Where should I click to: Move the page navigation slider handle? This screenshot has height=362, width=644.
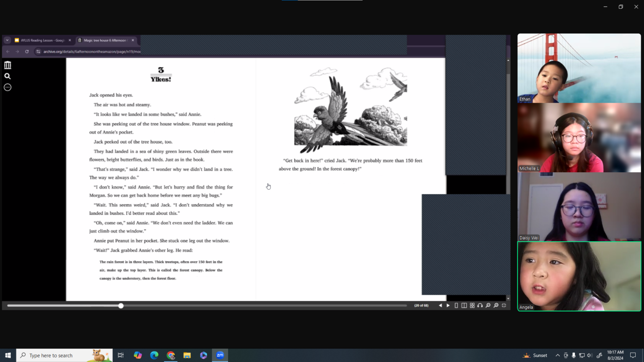(121, 306)
